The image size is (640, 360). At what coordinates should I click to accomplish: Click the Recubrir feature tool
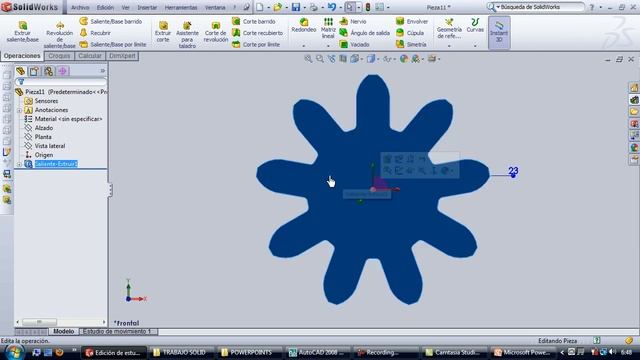pyautogui.click(x=95, y=33)
